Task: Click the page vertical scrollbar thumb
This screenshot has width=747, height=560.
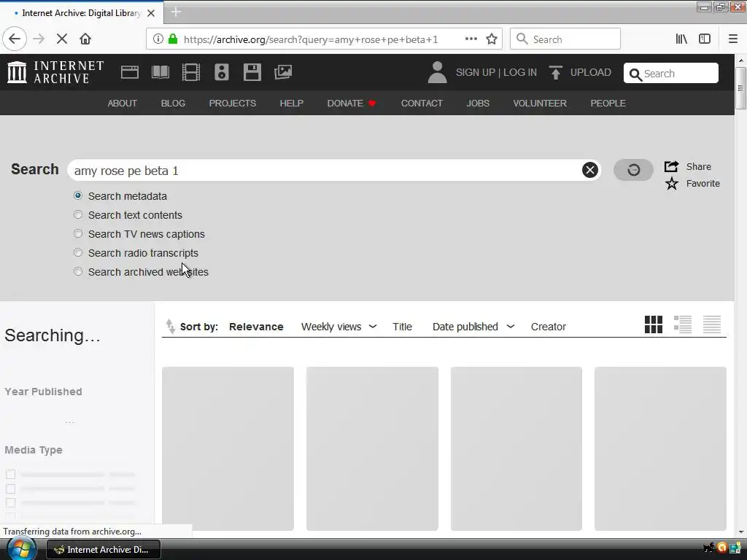Action: tap(740, 88)
